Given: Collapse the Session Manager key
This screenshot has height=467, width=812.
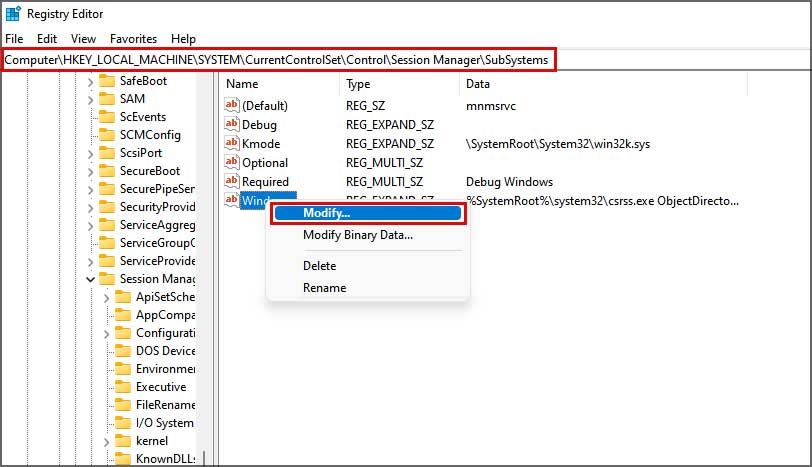Looking at the screenshot, I should pos(90,280).
